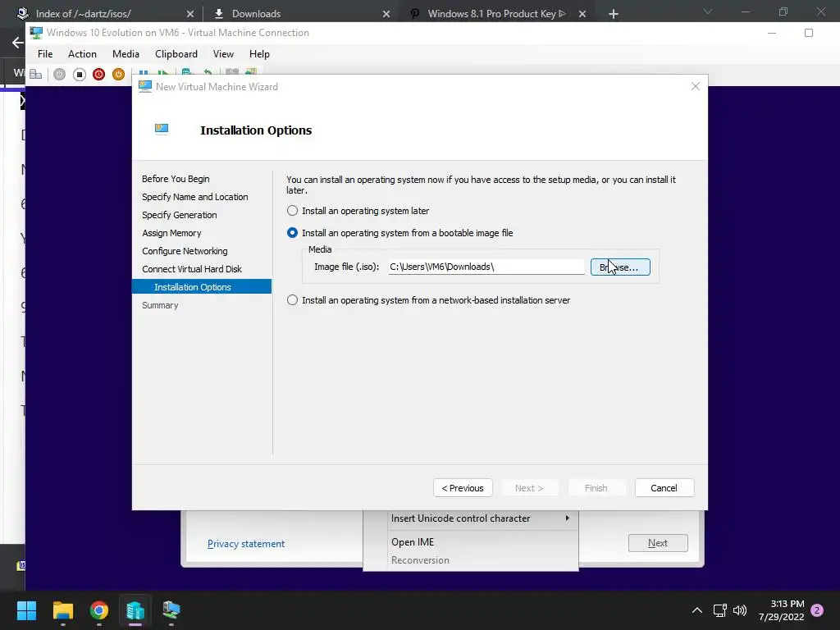Select Install from network-based installation server
Viewport: 840px width, 630px height.
click(292, 300)
